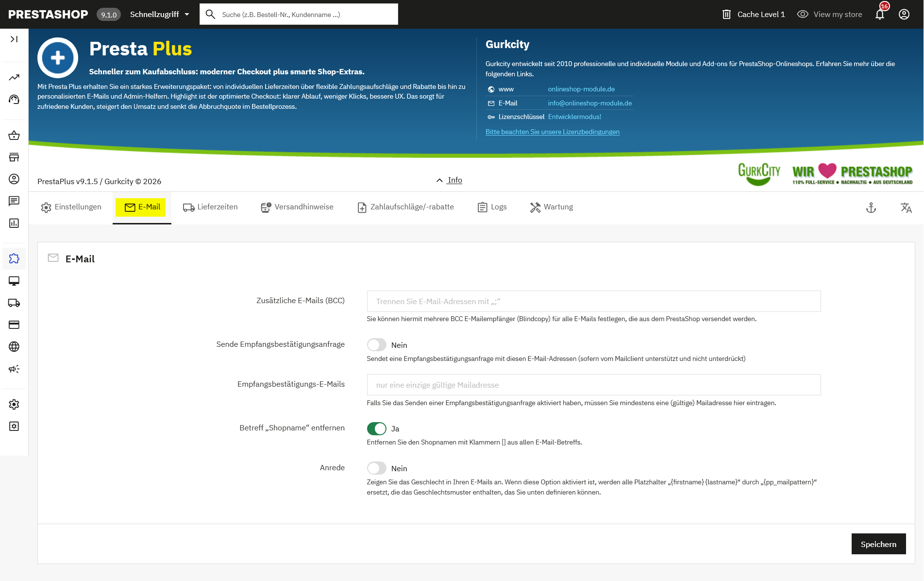Expand the collapsed sidebar menu
Viewport: 924px width, 581px height.
coord(14,39)
